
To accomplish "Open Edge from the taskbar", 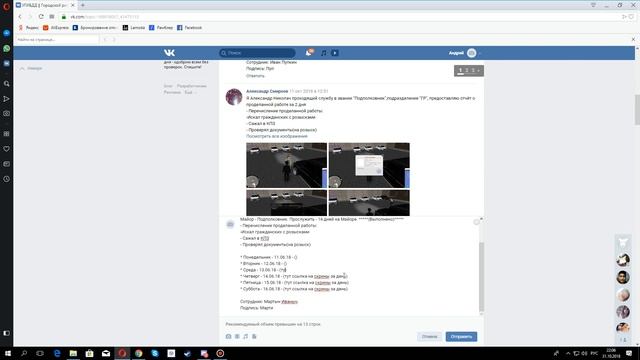I will tap(57, 353).
